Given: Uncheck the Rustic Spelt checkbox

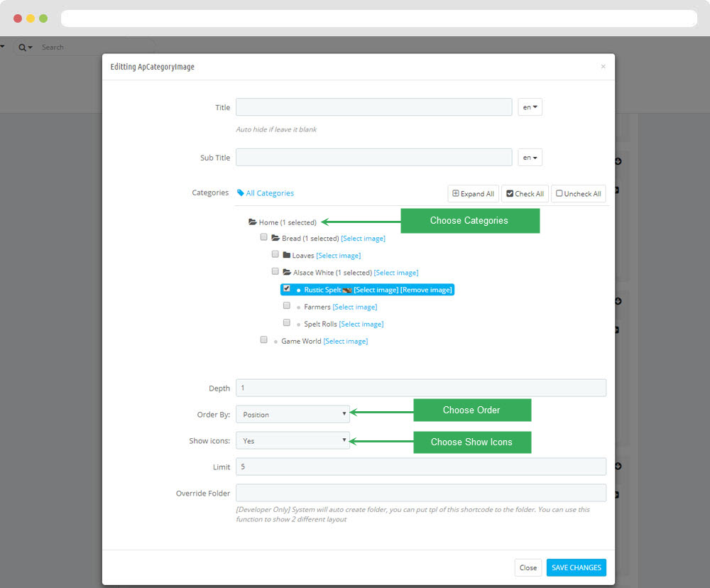Looking at the screenshot, I should [286, 289].
